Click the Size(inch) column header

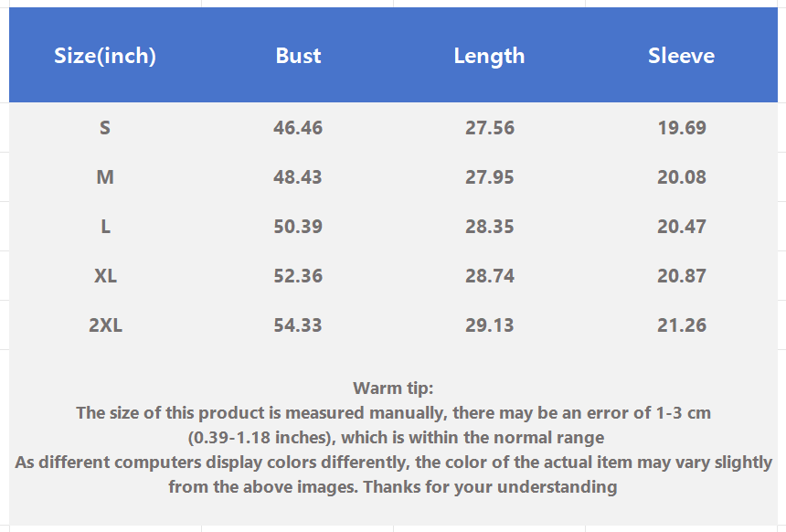105,56
